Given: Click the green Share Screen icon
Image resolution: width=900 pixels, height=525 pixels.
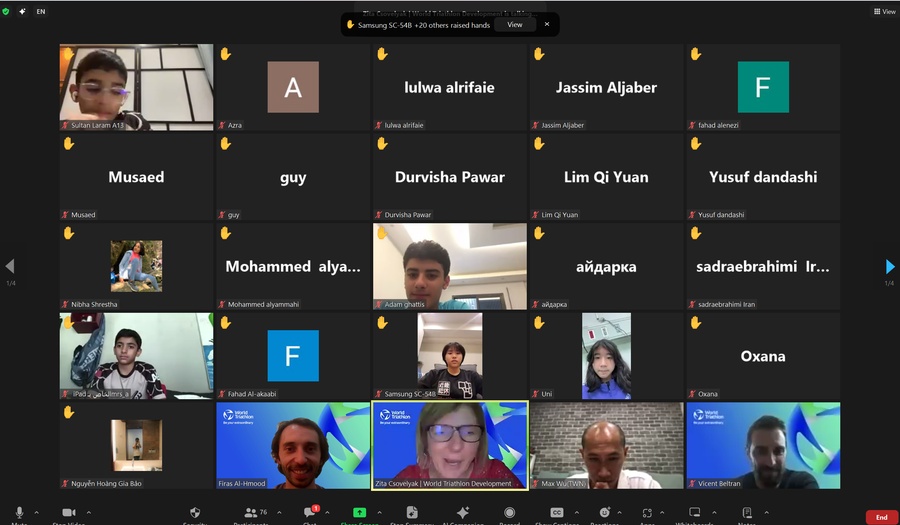Looking at the screenshot, I should coord(359,512).
